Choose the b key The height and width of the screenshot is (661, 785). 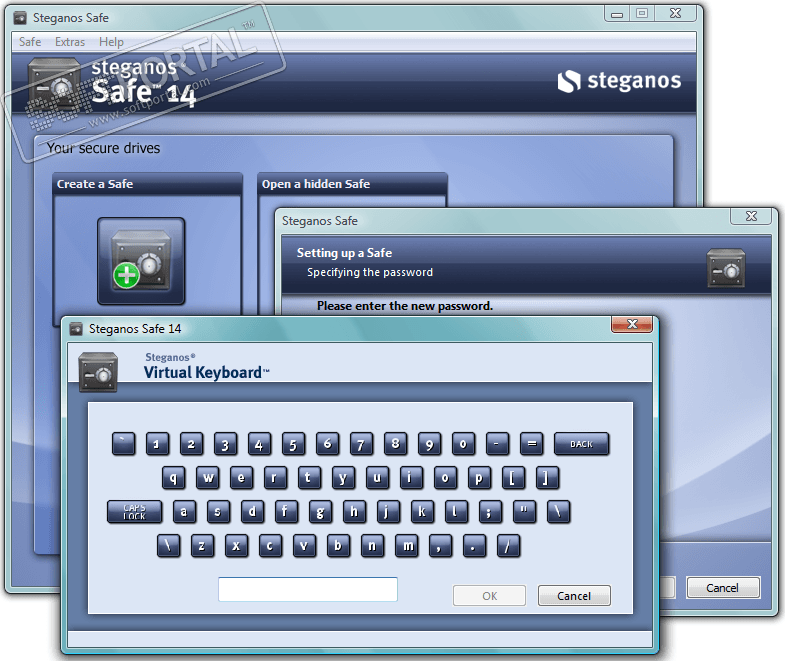tap(339, 546)
